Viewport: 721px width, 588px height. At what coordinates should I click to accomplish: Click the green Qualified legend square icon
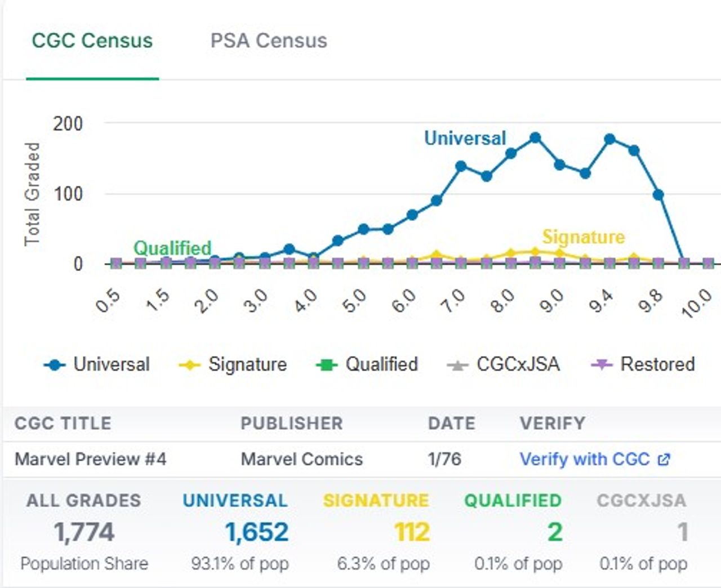[x=327, y=365]
